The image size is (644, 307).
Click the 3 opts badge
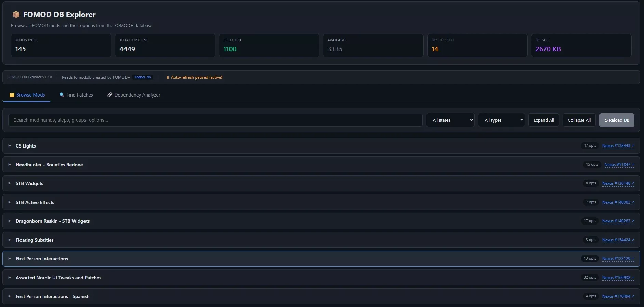(x=591, y=240)
